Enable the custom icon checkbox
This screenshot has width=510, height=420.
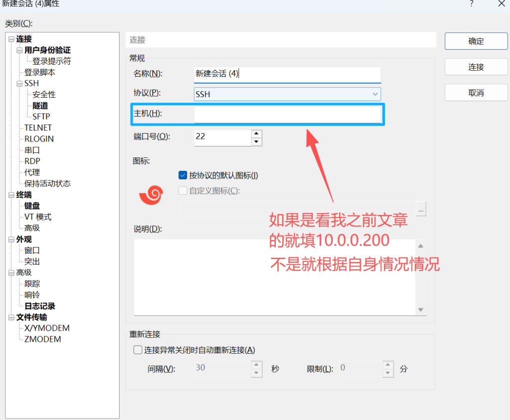[x=183, y=191]
